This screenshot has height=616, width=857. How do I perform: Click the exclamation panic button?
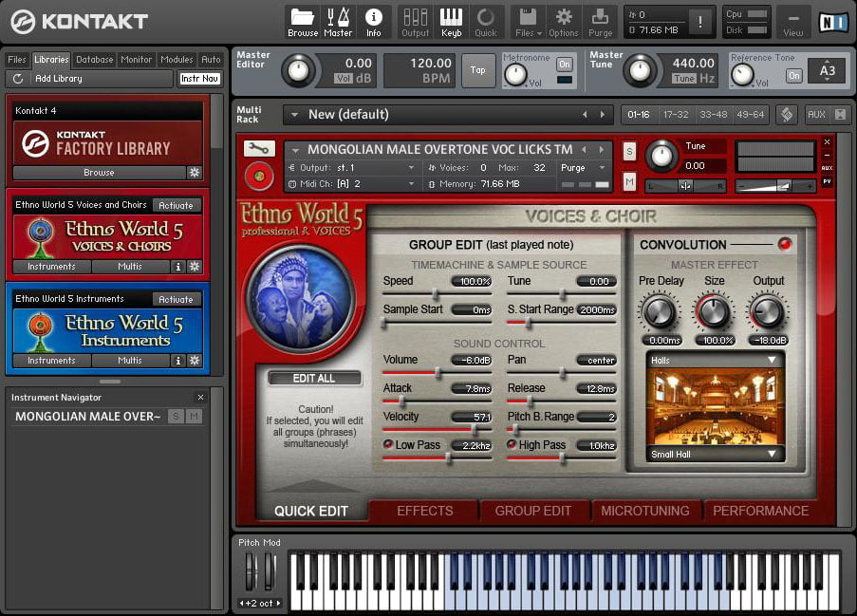(700, 21)
